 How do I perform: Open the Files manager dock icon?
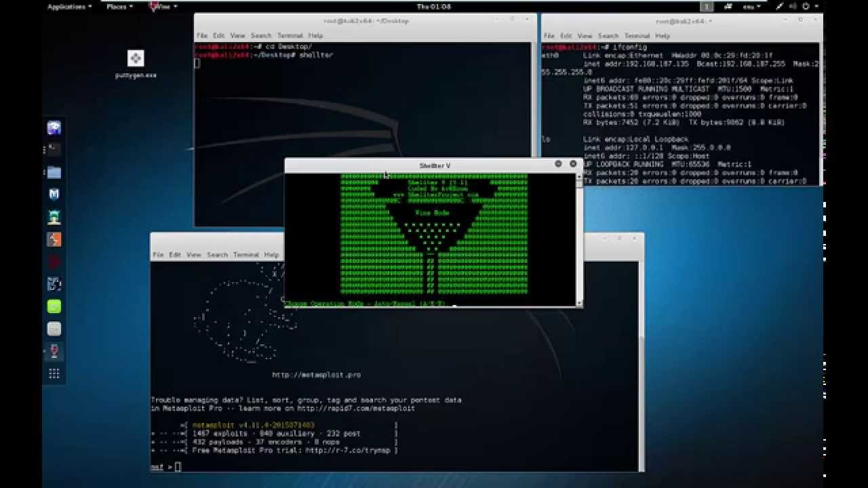[x=53, y=173]
